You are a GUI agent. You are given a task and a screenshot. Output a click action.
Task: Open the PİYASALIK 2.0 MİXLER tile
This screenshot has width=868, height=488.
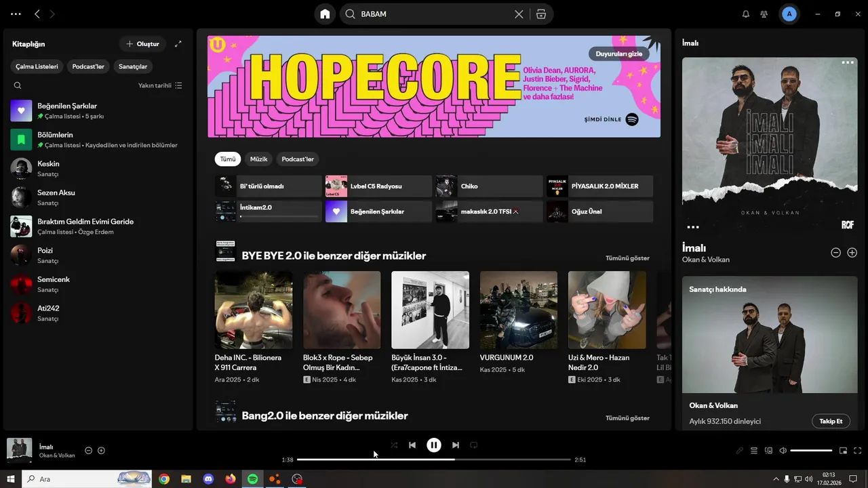coord(599,186)
